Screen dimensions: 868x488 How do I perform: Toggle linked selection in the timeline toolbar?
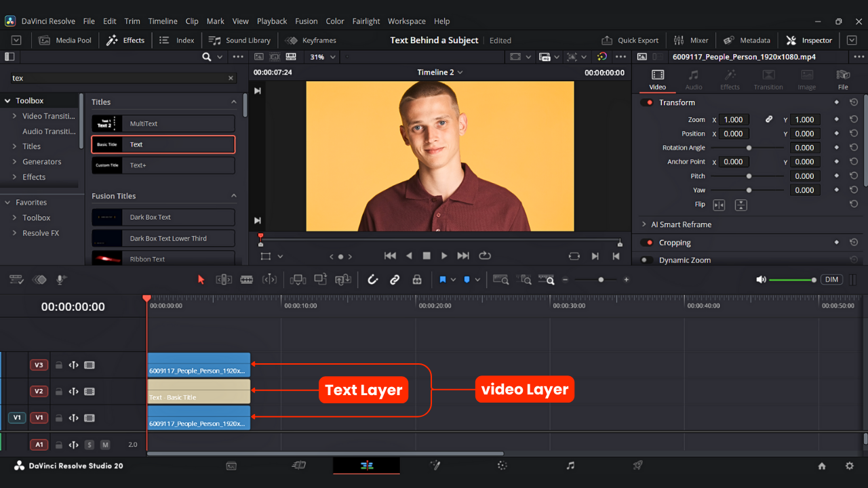coord(394,279)
